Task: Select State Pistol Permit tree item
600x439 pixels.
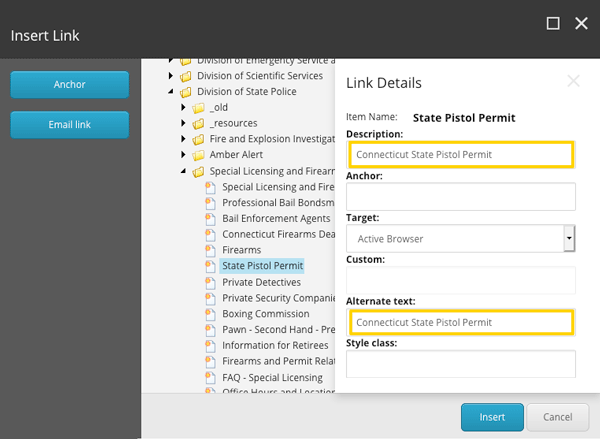Action: pos(262,266)
